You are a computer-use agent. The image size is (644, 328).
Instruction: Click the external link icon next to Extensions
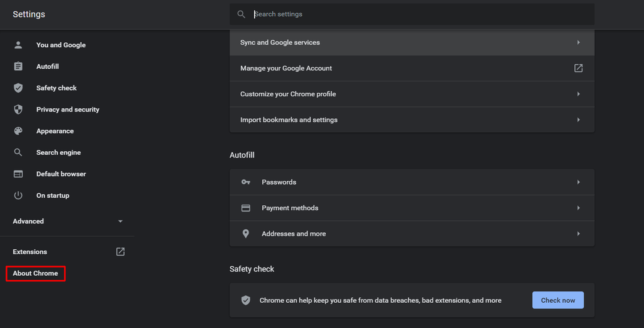click(120, 252)
